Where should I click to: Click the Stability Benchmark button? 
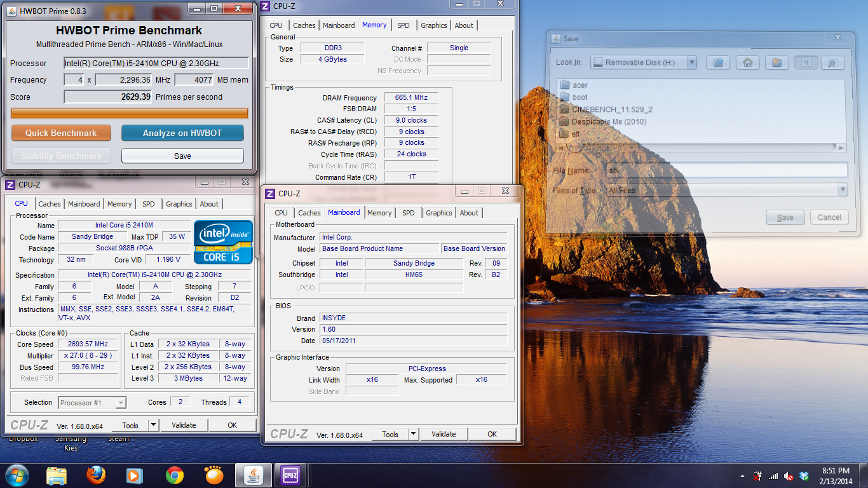tap(61, 156)
